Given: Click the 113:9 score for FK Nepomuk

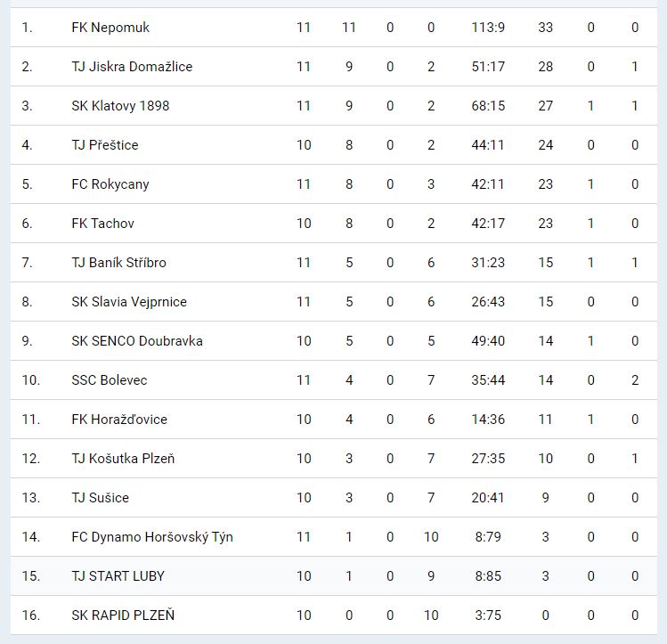Looking at the screenshot, I should 488,28.
